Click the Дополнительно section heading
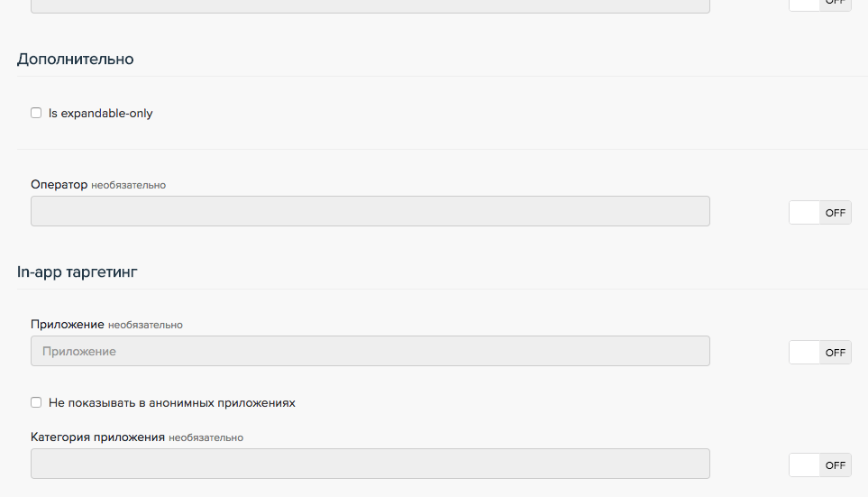The image size is (868, 497). (75, 60)
